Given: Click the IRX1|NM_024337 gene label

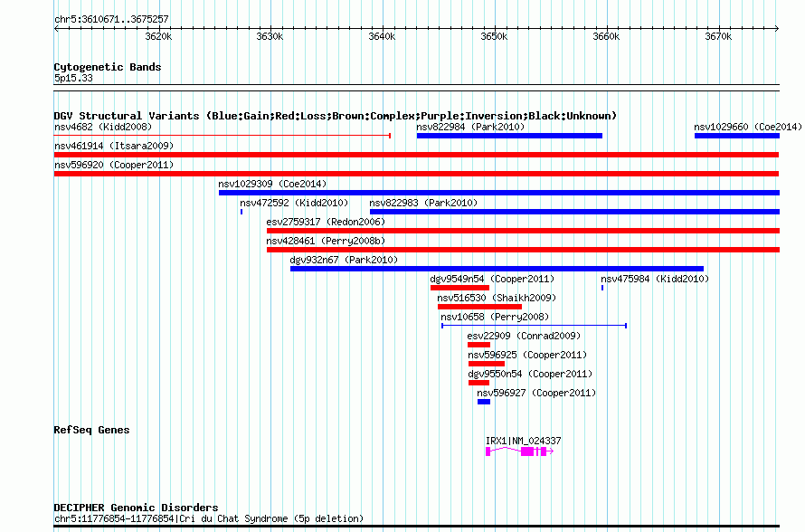Looking at the screenshot, I should pyautogui.click(x=523, y=441).
